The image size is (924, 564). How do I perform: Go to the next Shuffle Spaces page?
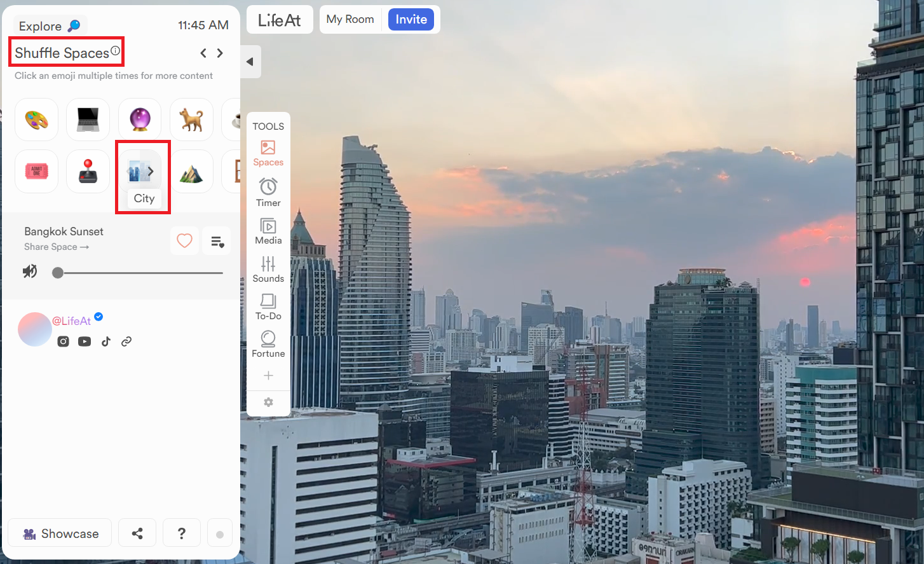point(220,53)
